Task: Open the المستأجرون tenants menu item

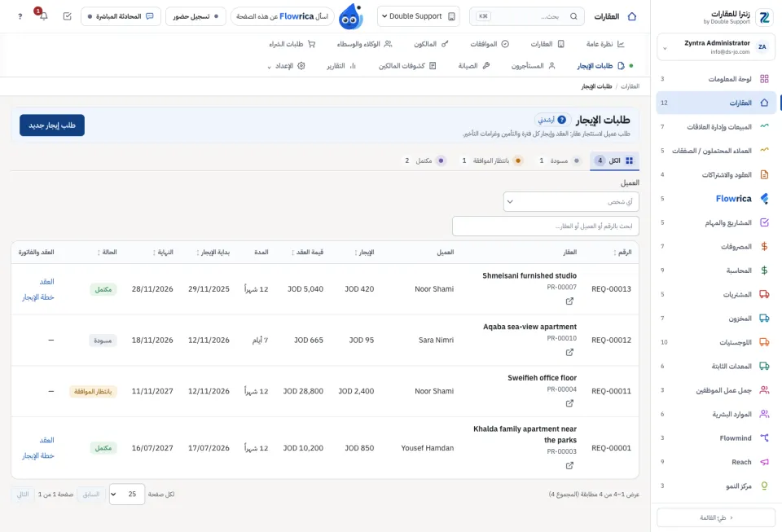Action: tap(533, 66)
